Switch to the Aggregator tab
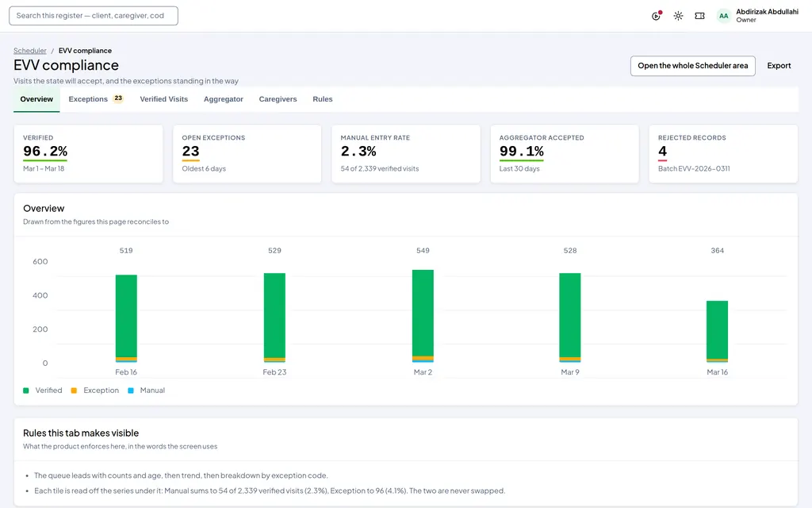 click(223, 99)
